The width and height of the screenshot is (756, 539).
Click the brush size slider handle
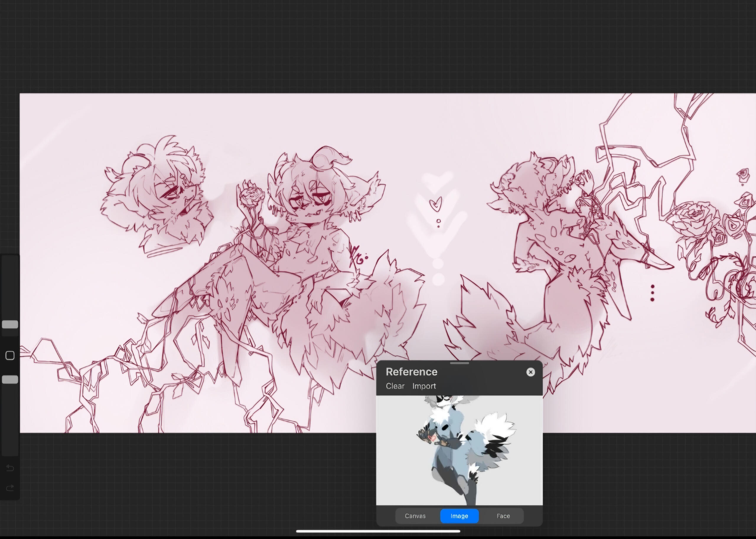click(10, 324)
